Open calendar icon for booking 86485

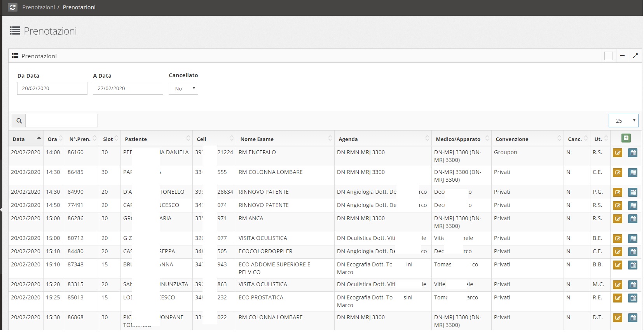pyautogui.click(x=633, y=173)
